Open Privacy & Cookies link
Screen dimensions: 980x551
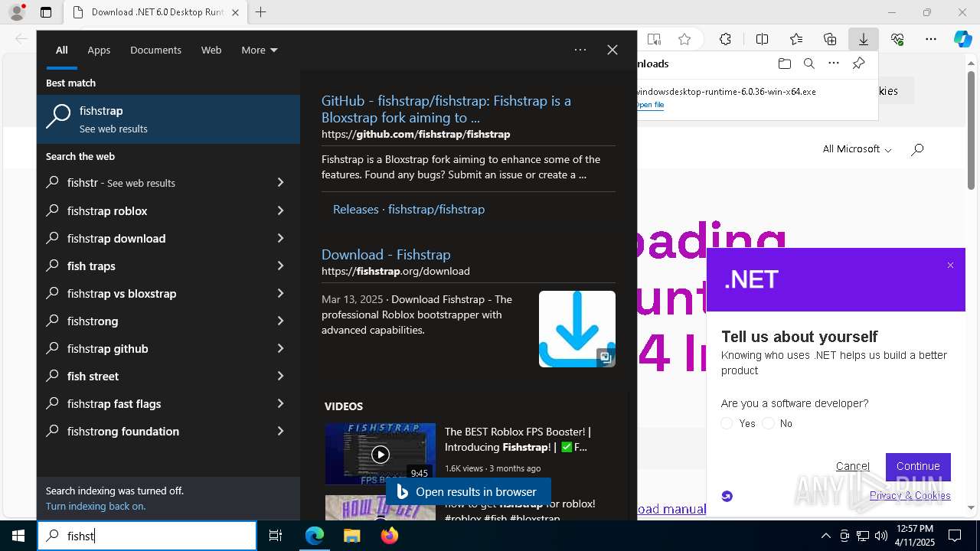pyautogui.click(x=910, y=495)
